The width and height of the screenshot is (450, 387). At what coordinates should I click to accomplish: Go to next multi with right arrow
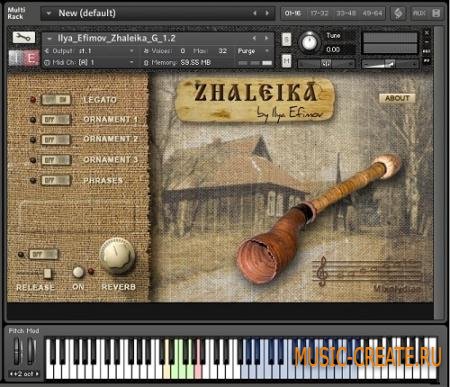(x=267, y=13)
